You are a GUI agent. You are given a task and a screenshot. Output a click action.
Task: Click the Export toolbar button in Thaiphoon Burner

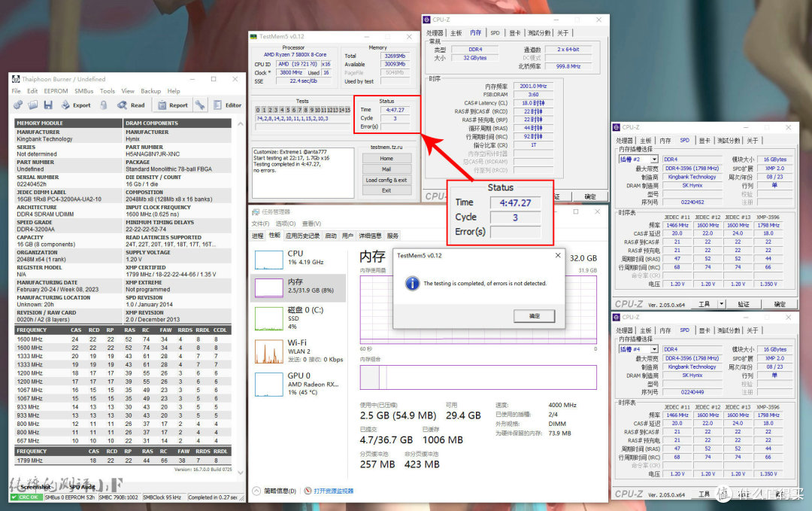[x=76, y=105]
